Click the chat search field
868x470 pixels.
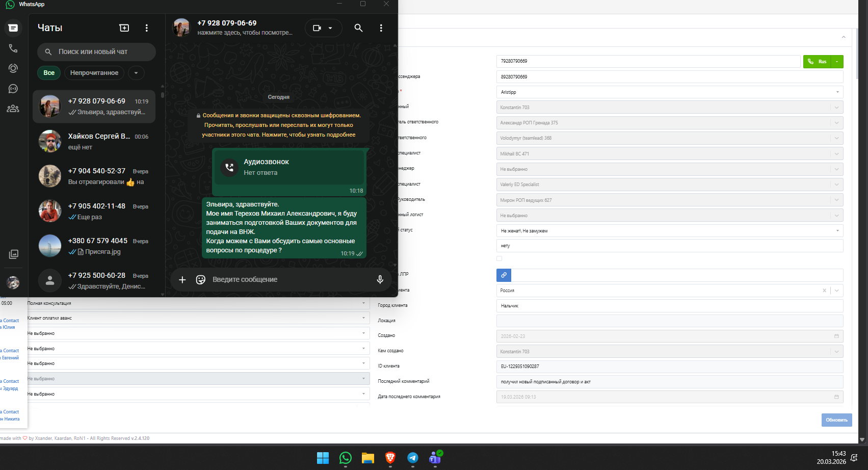point(96,52)
